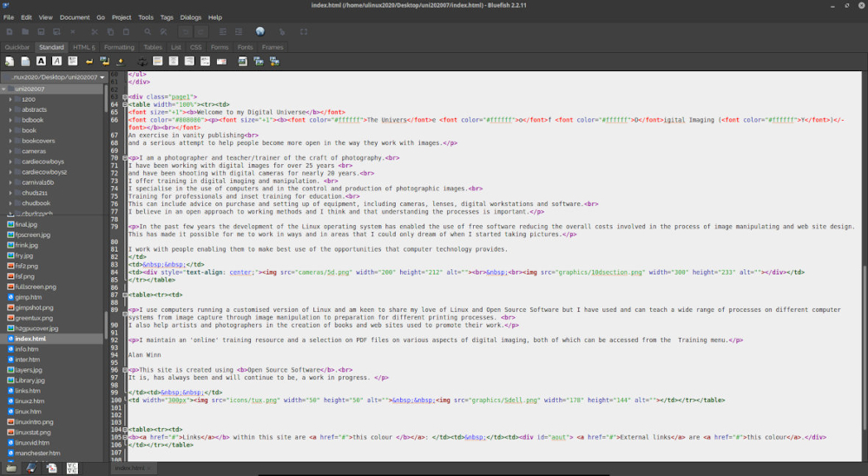The width and height of the screenshot is (868, 476).
Task: Click the Find magnifier icon
Action: (148, 31)
